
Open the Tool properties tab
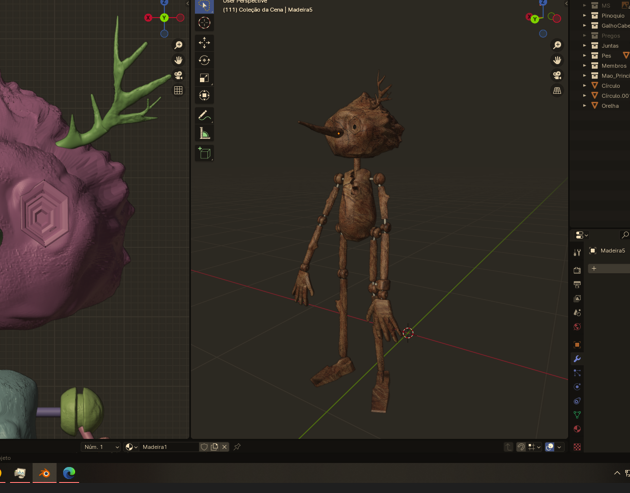pyautogui.click(x=577, y=252)
